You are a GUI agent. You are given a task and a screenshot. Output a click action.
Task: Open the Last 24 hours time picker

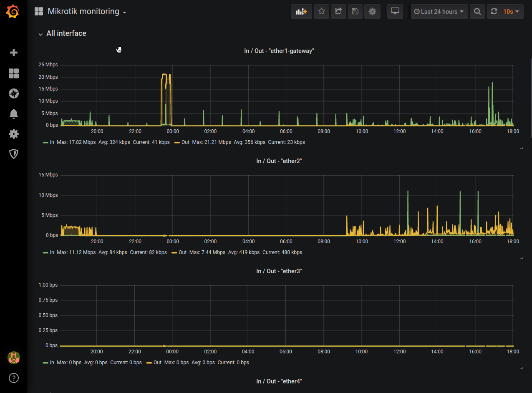tap(439, 12)
